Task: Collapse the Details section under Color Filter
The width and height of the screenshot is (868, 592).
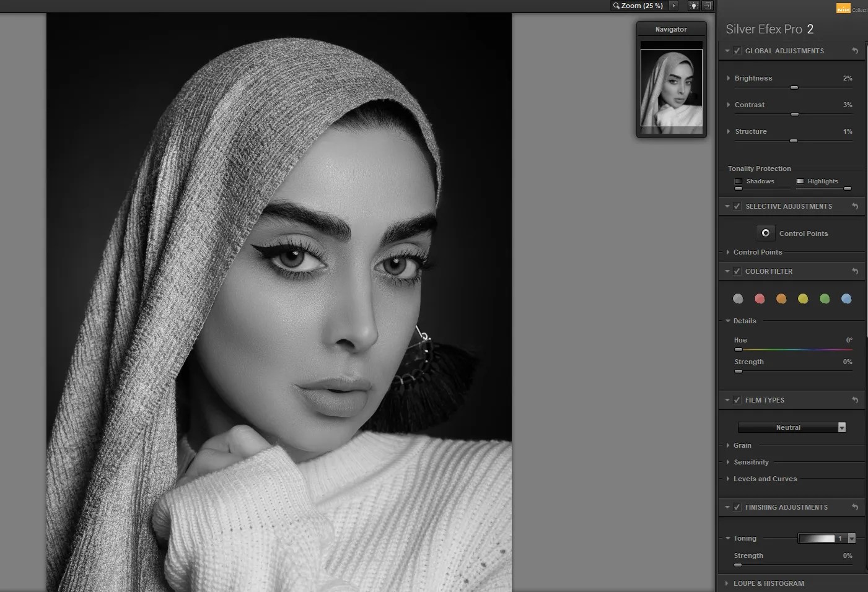Action: point(728,321)
